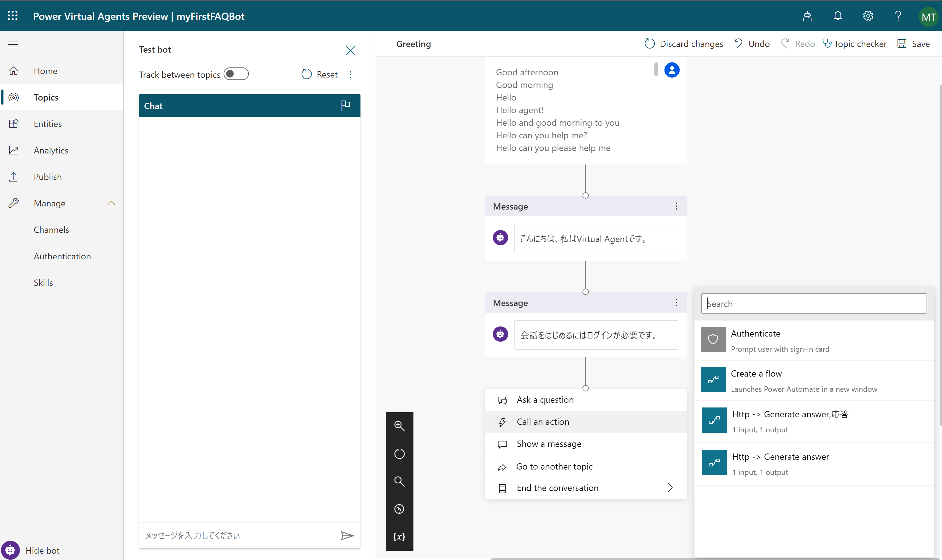Open the settings gear icon
942x560 pixels.
(x=868, y=16)
